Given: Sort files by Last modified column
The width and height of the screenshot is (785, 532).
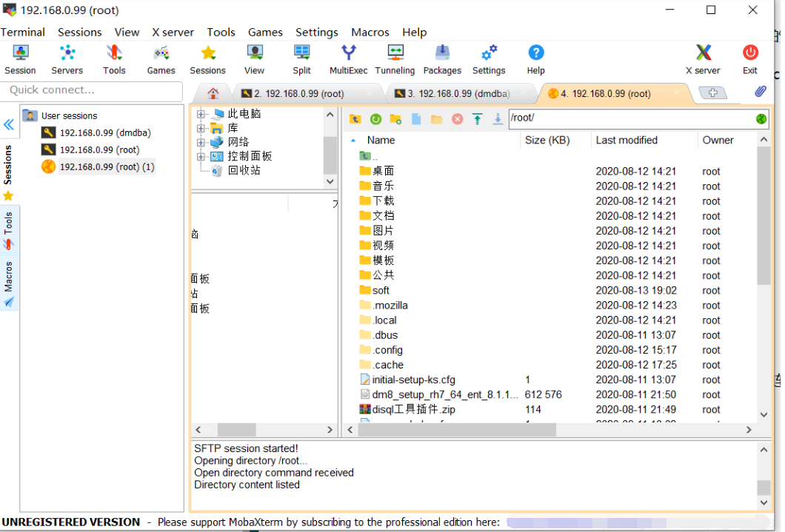Looking at the screenshot, I should 627,140.
